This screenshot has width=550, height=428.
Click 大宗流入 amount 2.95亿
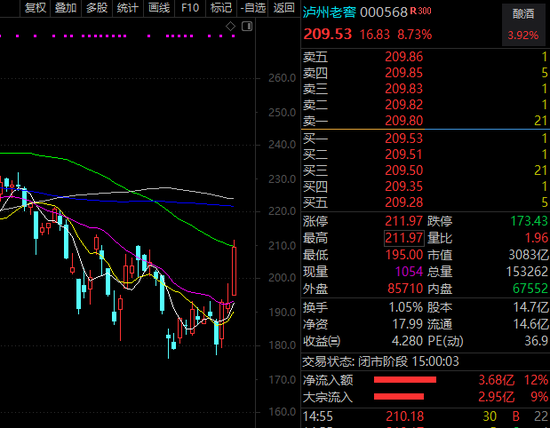[x=496, y=397]
